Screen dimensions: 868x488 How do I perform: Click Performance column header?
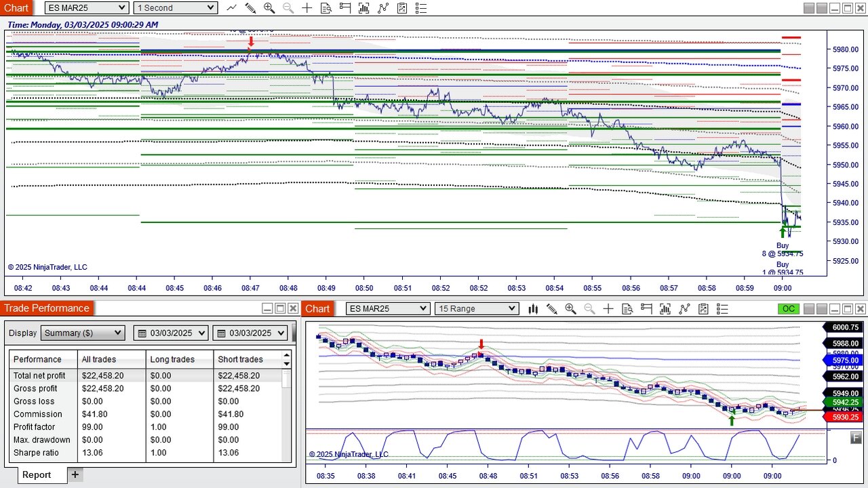tap(43, 359)
